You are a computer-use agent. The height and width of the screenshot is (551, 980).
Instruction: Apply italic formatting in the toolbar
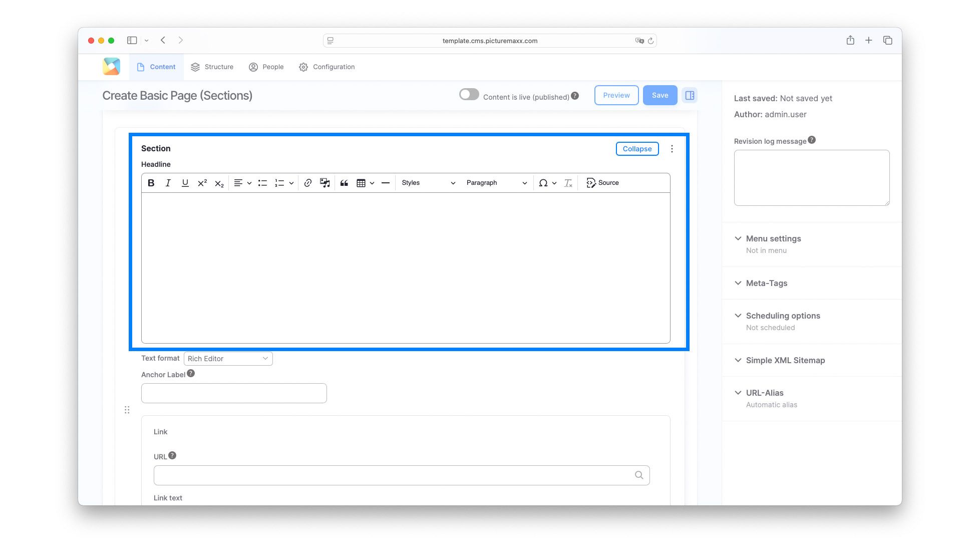point(168,182)
